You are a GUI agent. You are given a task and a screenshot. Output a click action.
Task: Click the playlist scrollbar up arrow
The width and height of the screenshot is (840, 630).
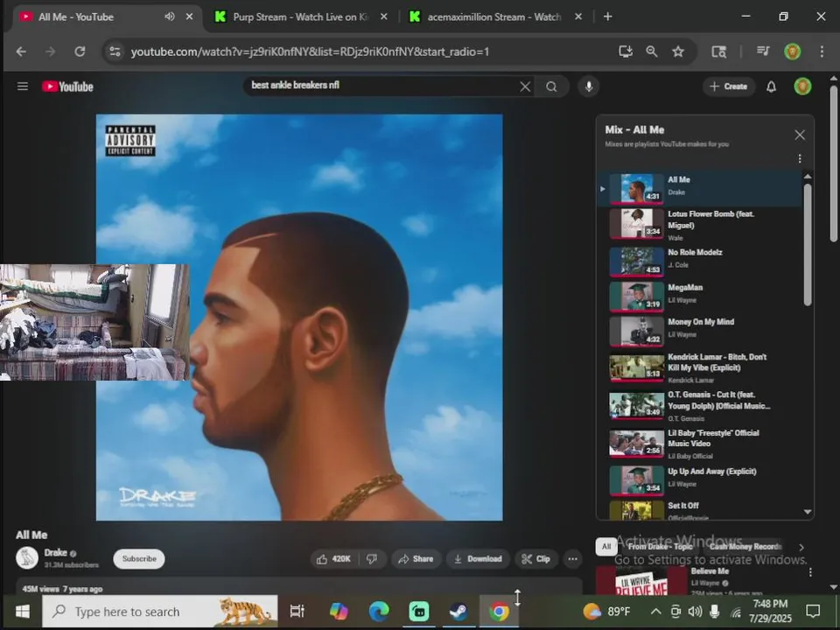808,176
